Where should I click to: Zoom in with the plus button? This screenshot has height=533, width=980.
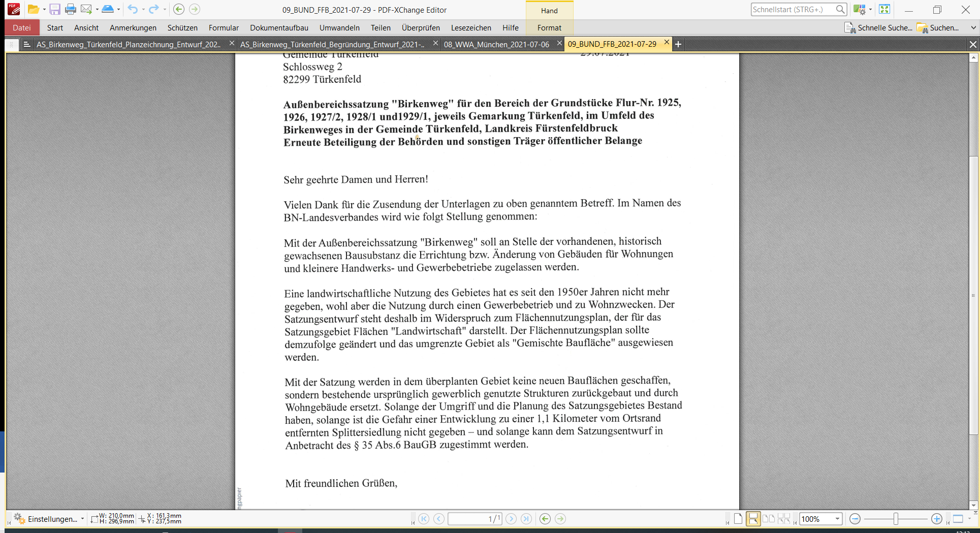pos(937,519)
